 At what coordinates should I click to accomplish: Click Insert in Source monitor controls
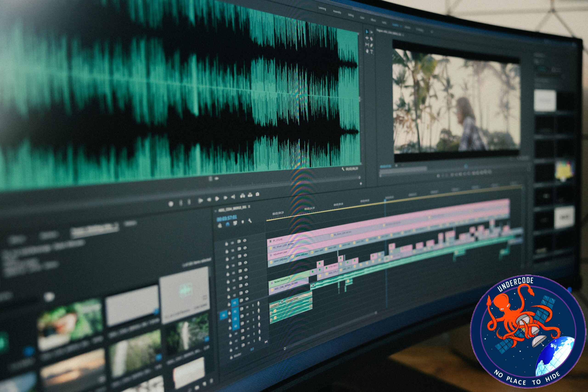pos(242,196)
